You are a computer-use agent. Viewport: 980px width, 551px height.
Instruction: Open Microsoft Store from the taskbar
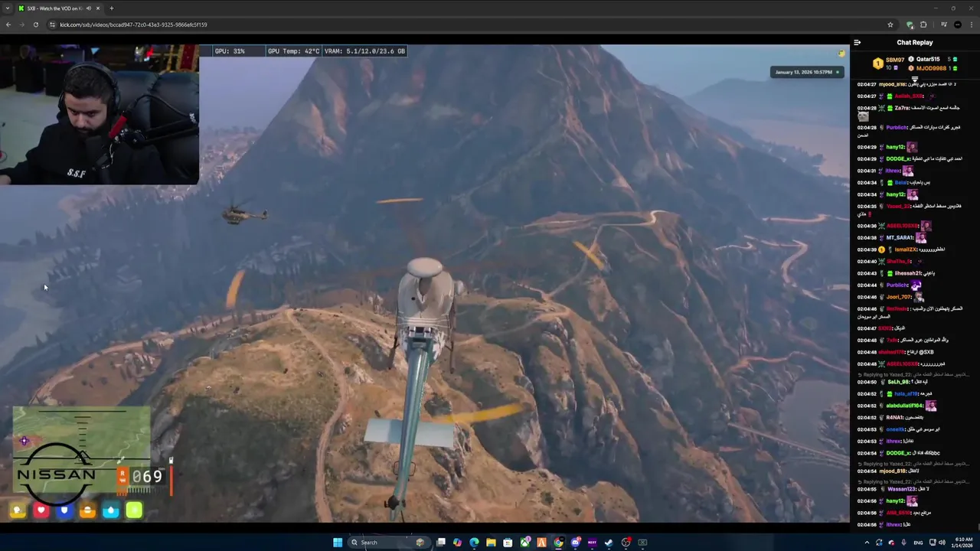click(x=508, y=543)
